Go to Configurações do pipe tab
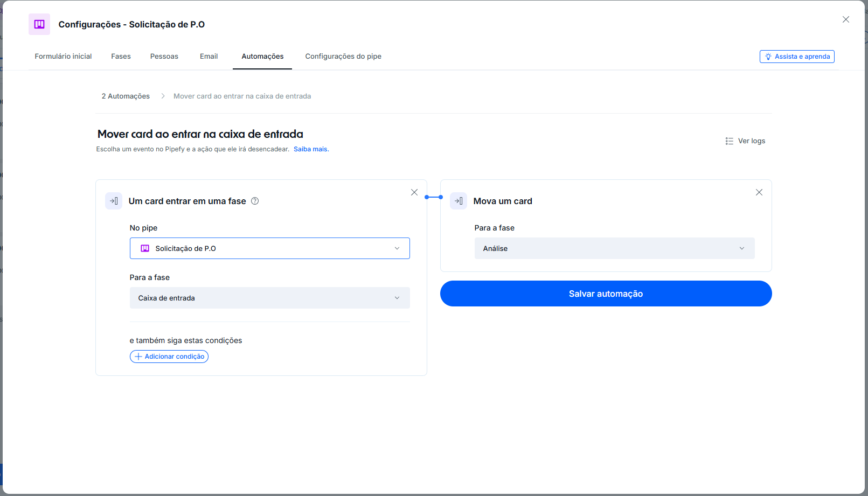 coord(343,56)
